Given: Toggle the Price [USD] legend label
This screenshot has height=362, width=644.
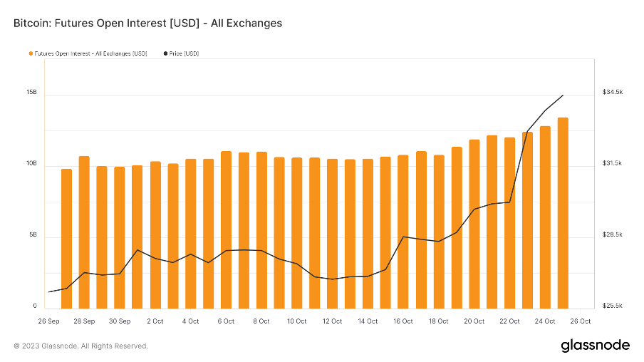Looking at the screenshot, I should tap(184, 53).
